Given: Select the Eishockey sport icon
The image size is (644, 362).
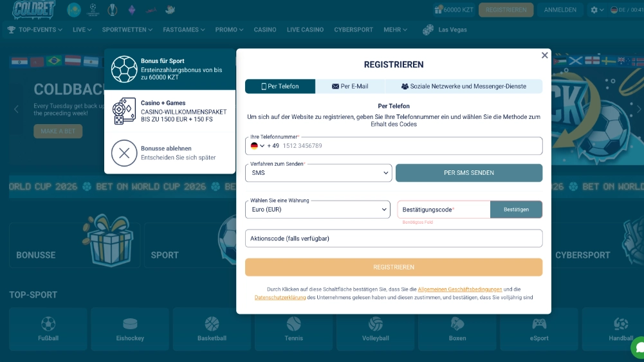Looking at the screenshot, I should tap(130, 329).
